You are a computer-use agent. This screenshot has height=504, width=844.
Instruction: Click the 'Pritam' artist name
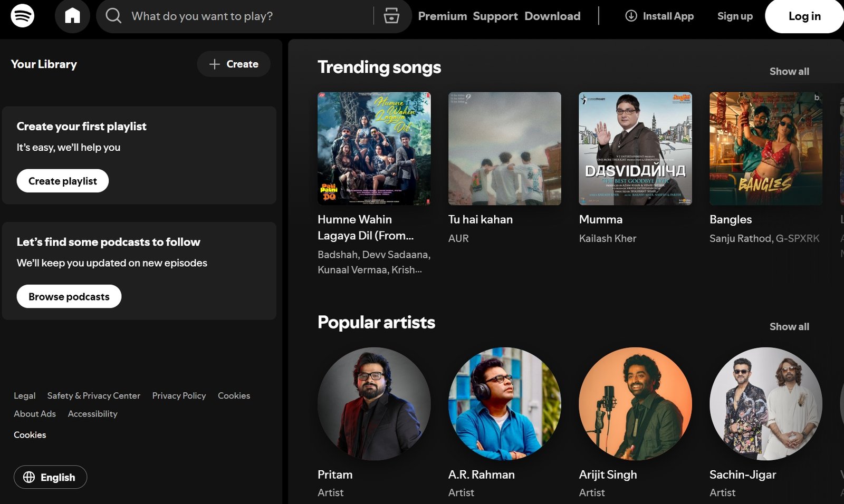pyautogui.click(x=335, y=474)
